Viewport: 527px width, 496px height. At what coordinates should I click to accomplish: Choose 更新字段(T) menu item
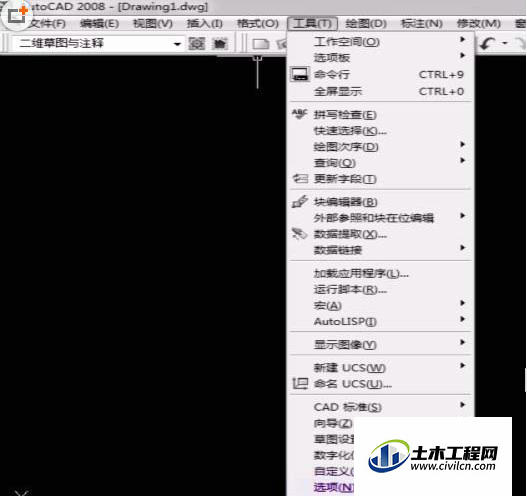(x=381, y=179)
